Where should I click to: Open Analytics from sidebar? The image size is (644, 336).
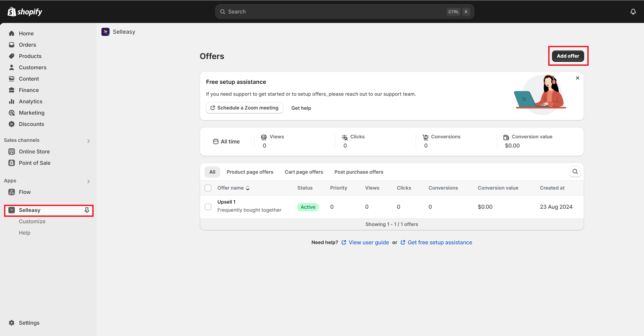pyautogui.click(x=30, y=101)
